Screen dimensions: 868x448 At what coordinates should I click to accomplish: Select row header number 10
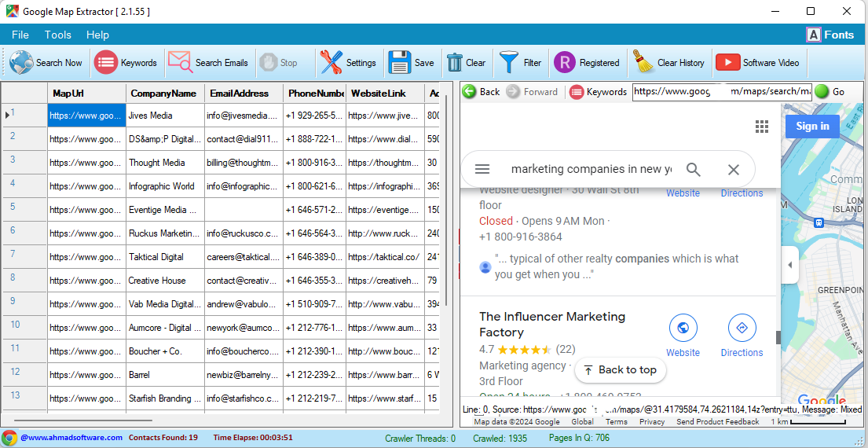pos(25,327)
